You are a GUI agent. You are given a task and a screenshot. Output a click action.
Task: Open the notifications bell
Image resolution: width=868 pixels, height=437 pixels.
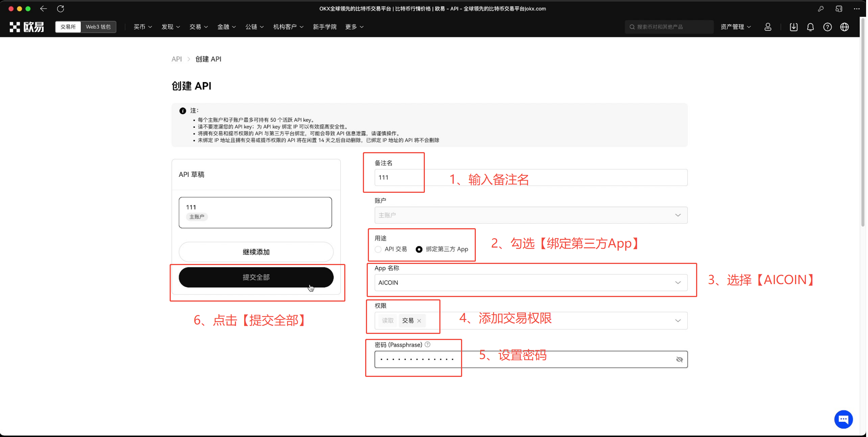(x=810, y=27)
